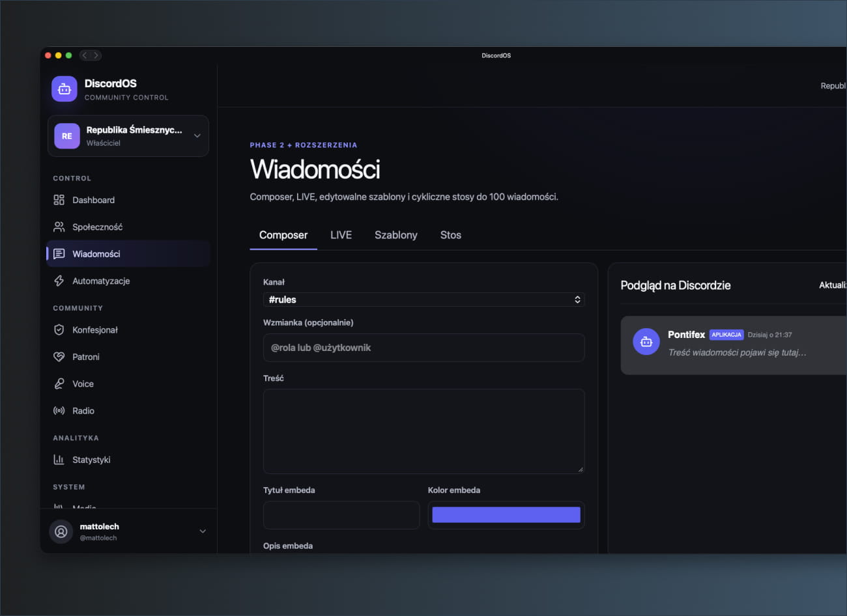The height and width of the screenshot is (616, 847).
Task: Click the 'PHASE 2 + ROZSZERZENIA' label
Action: point(304,145)
